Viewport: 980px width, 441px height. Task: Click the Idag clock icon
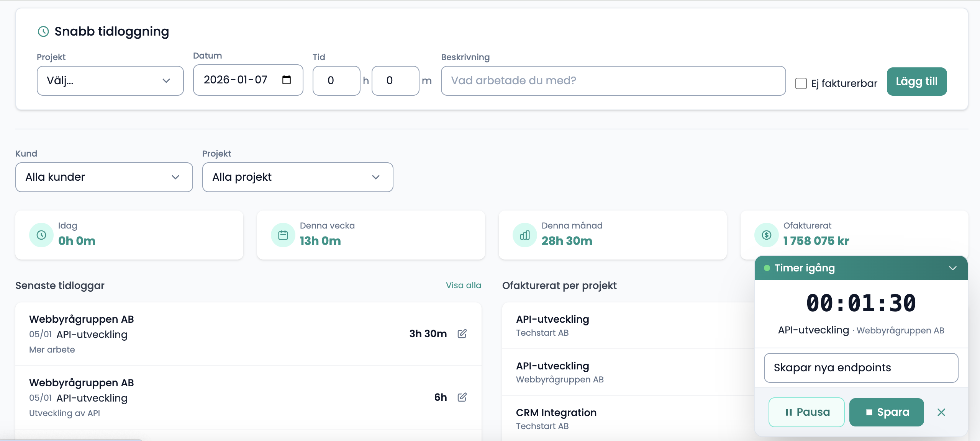point(41,235)
